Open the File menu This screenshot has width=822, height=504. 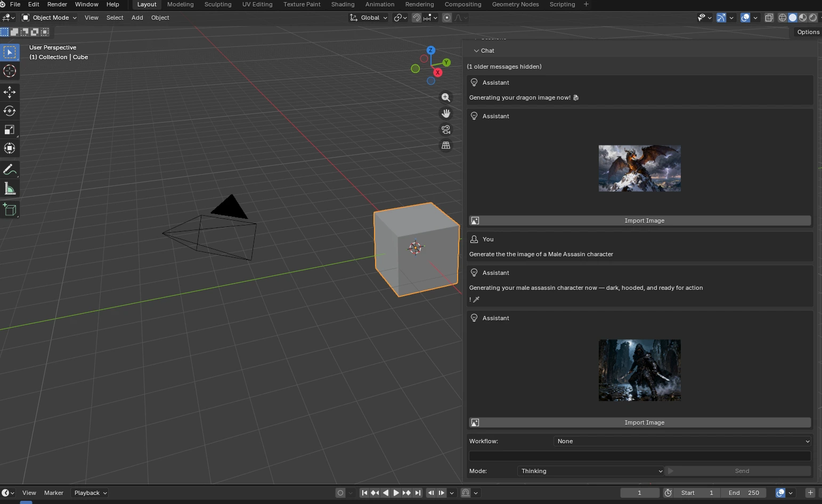click(x=15, y=4)
